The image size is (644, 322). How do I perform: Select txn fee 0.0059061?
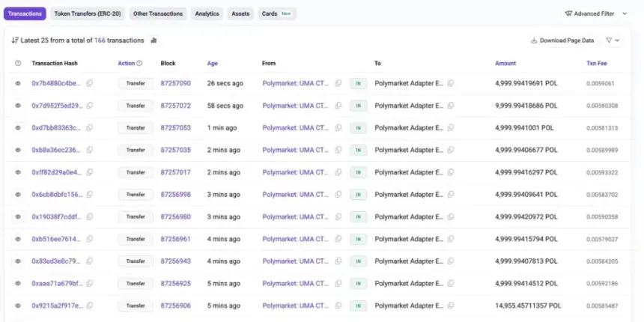[601, 83]
